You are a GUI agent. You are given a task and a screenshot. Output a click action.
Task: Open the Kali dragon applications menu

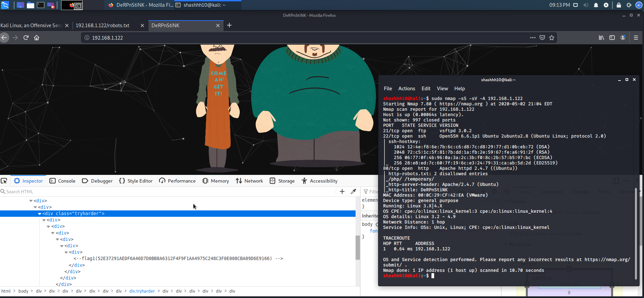coord(5,5)
